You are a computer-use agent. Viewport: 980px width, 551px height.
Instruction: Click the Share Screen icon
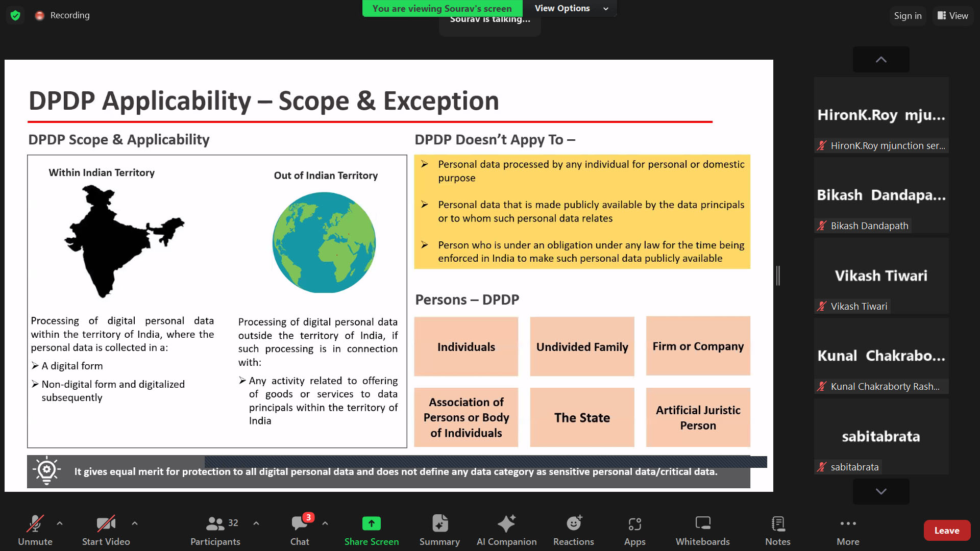(x=371, y=523)
